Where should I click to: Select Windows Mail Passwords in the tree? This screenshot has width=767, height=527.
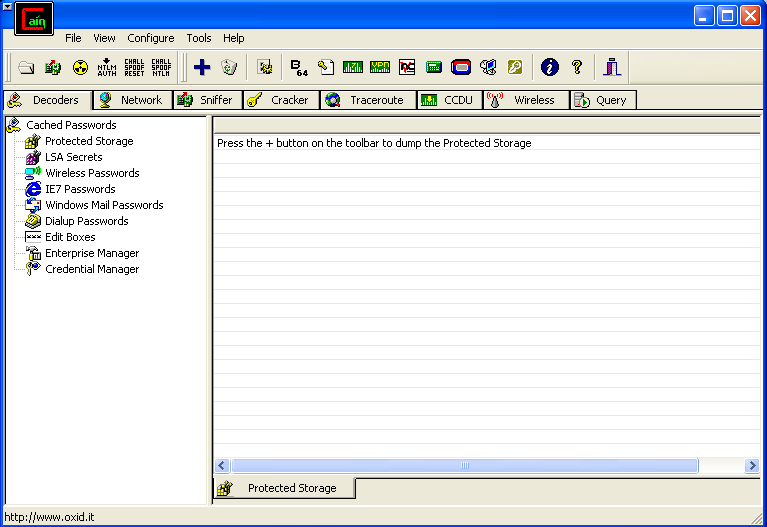tap(104, 205)
